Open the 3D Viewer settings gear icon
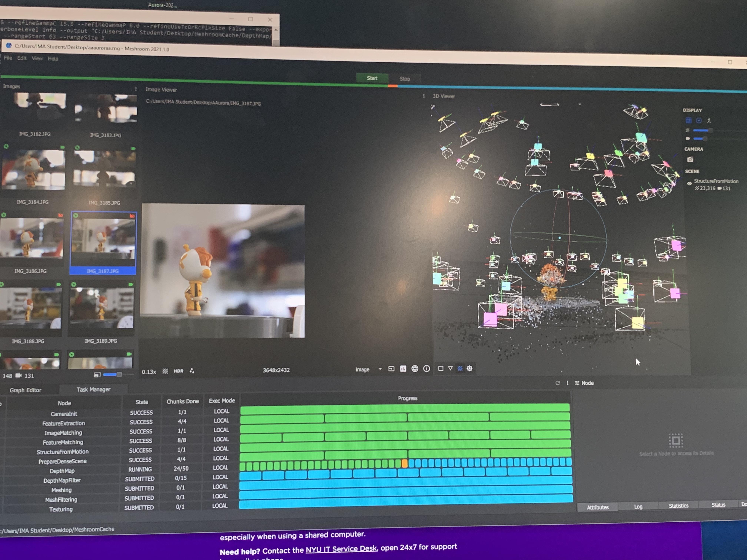Image resolution: width=747 pixels, height=560 pixels. pos(469,369)
